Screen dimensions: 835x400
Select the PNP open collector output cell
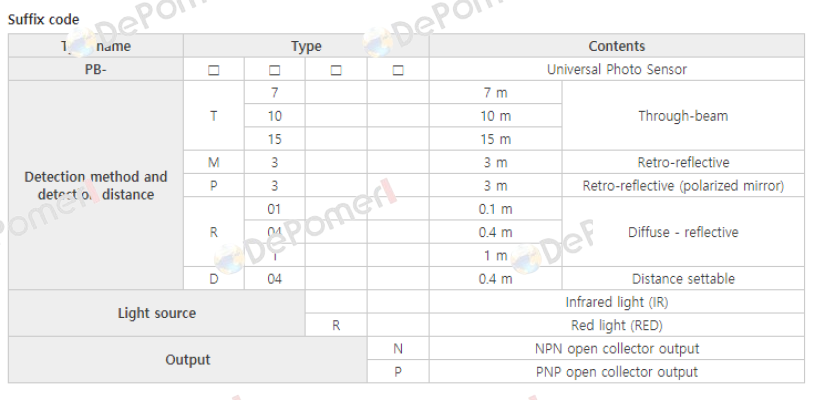point(617,372)
